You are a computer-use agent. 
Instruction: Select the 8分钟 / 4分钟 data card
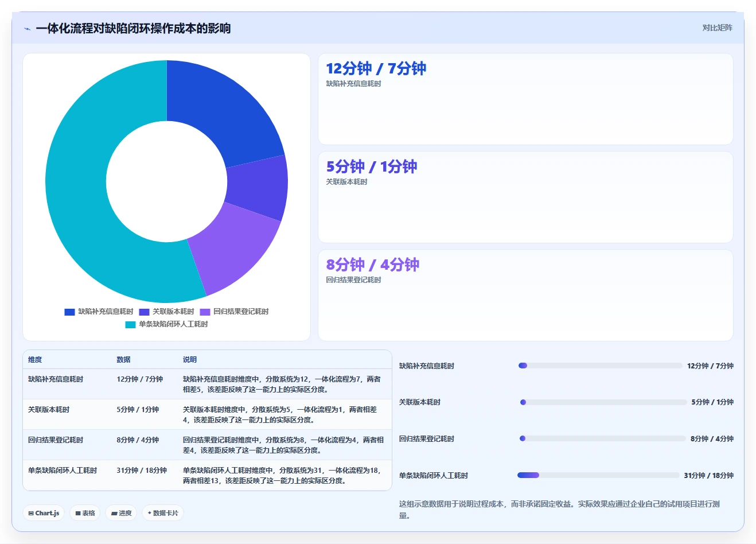(x=525, y=295)
